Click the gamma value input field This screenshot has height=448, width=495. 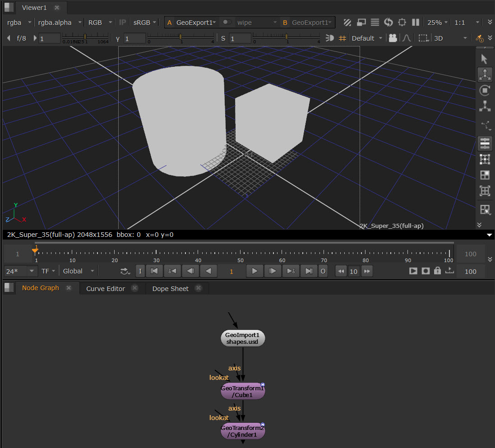(134, 38)
